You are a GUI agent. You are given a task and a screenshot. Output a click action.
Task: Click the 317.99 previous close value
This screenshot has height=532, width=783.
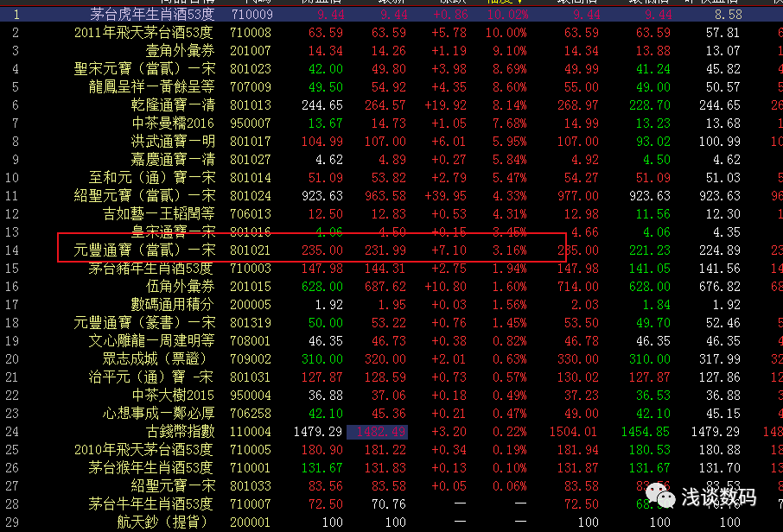[x=720, y=358]
